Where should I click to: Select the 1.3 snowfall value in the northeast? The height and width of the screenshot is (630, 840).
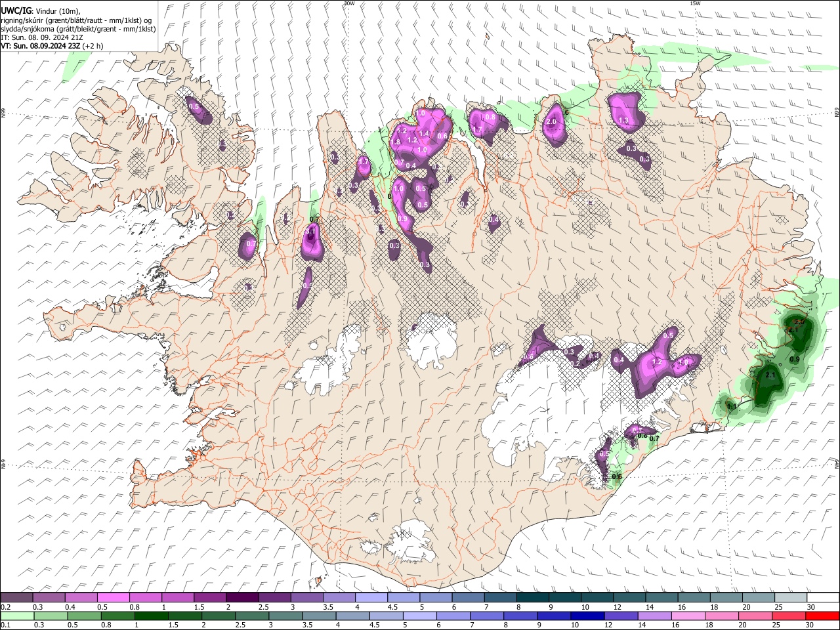pyautogui.click(x=623, y=121)
